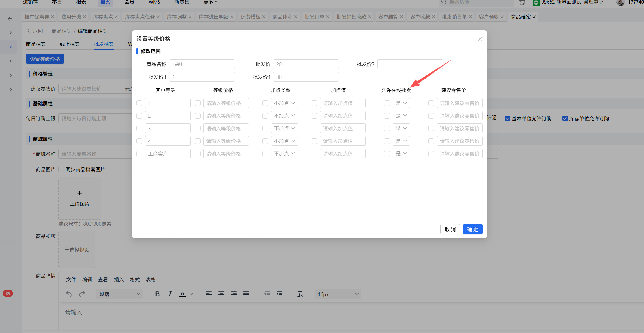
Task: Click the undo arrow in editor toolbar
Action: (69, 294)
